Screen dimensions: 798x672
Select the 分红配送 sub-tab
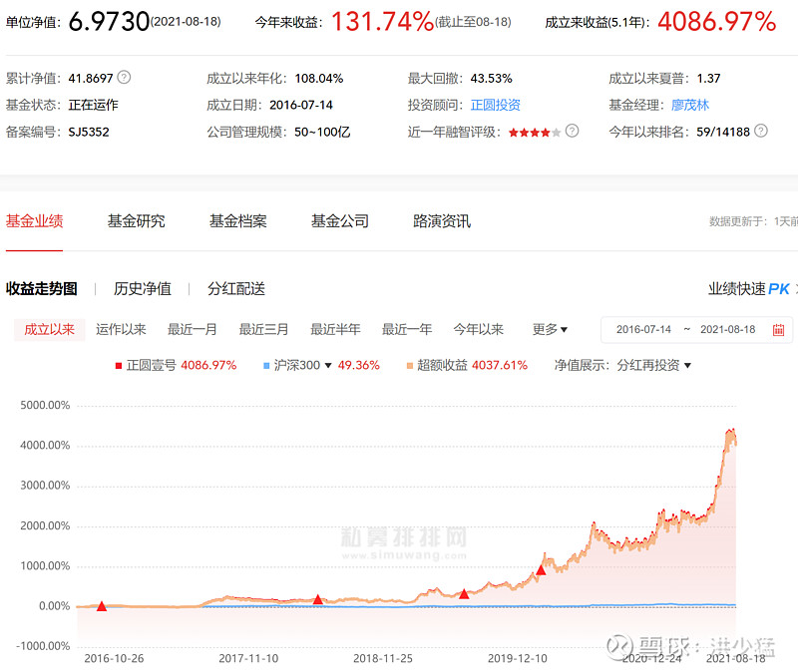pyautogui.click(x=236, y=289)
